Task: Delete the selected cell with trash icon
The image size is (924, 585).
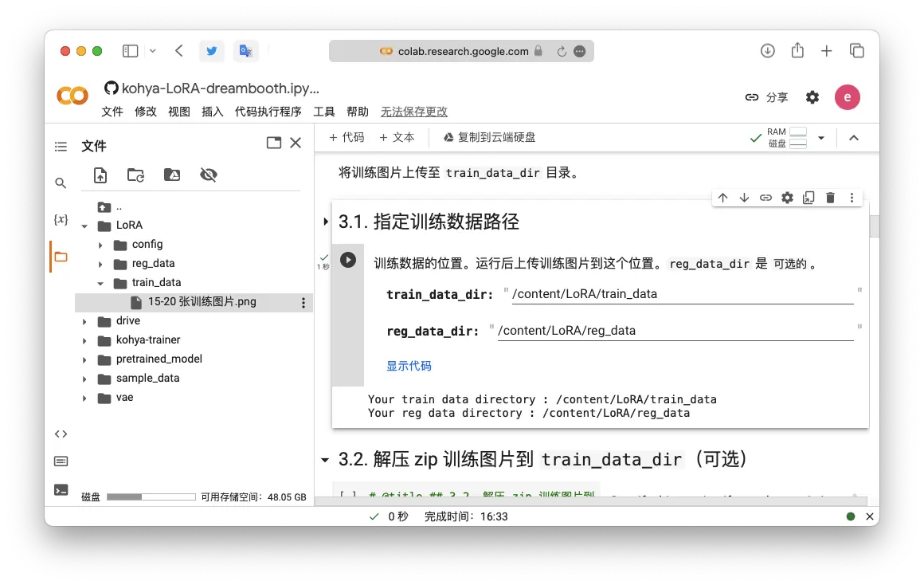Action: coord(830,198)
